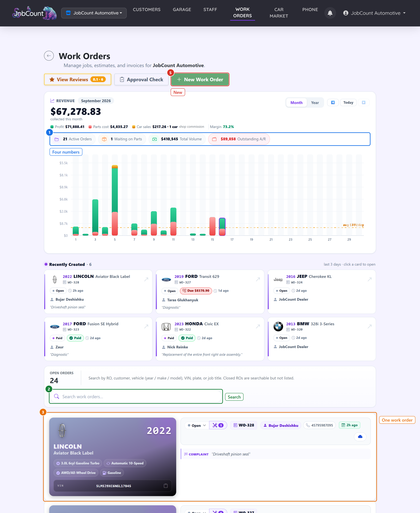
Task: Copy the Lincoln VIN with clipboard icon
Action: pyautogui.click(x=166, y=486)
